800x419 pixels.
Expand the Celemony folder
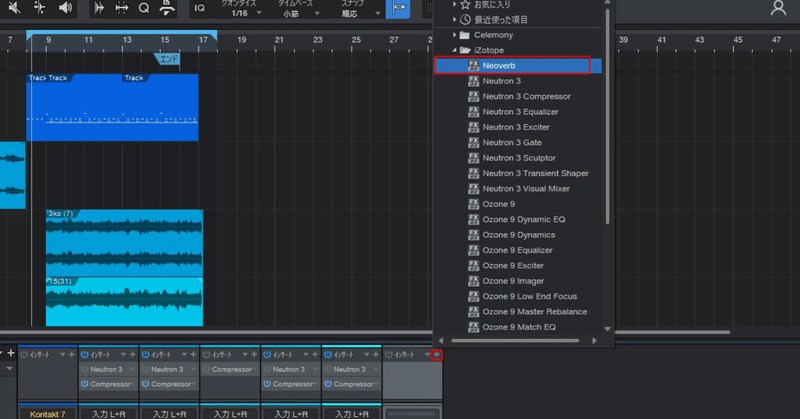tap(454, 35)
